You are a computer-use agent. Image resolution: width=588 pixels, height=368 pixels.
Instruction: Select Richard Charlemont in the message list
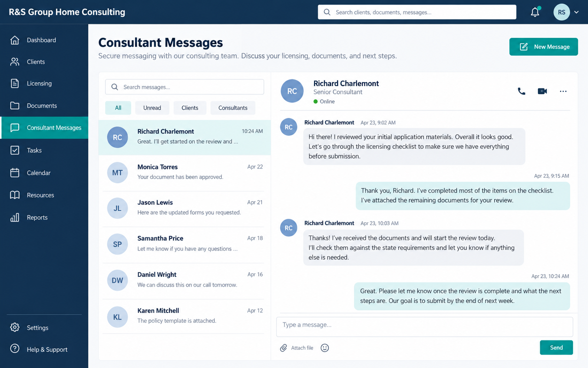[x=185, y=137]
